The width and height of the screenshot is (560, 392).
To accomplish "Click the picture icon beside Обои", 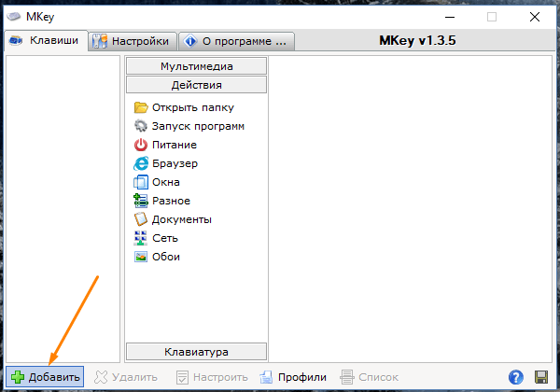I will [x=141, y=257].
